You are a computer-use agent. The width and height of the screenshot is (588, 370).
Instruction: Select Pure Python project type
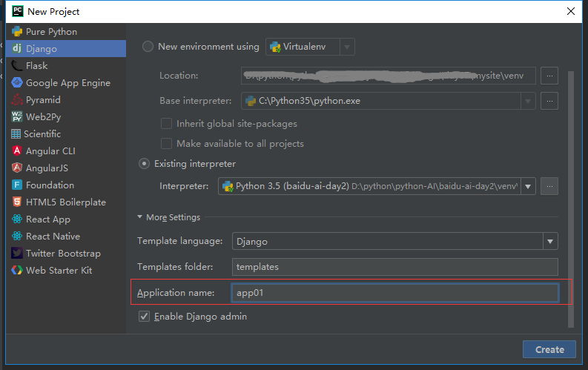click(x=66, y=31)
